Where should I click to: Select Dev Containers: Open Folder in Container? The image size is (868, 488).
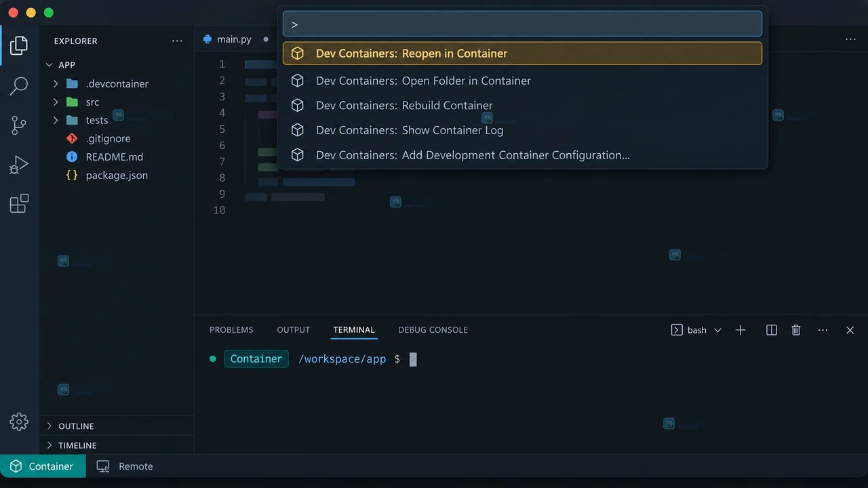pos(522,81)
